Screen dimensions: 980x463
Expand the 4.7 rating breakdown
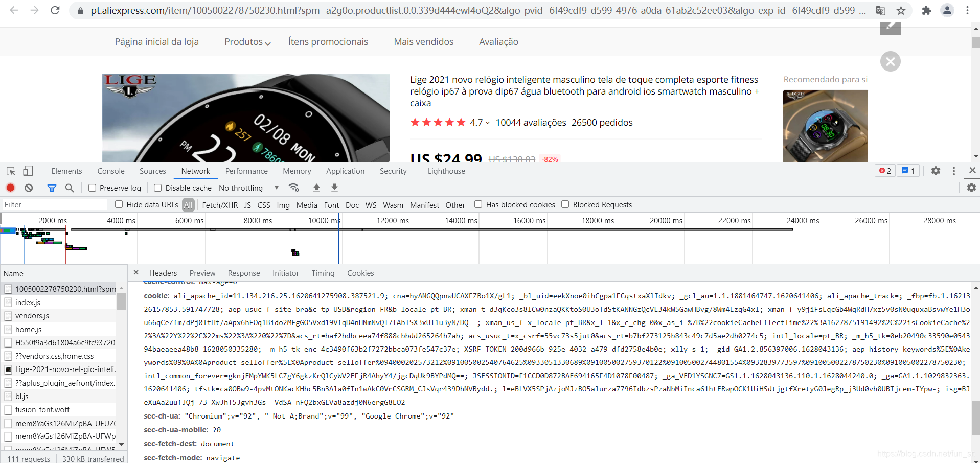480,123
